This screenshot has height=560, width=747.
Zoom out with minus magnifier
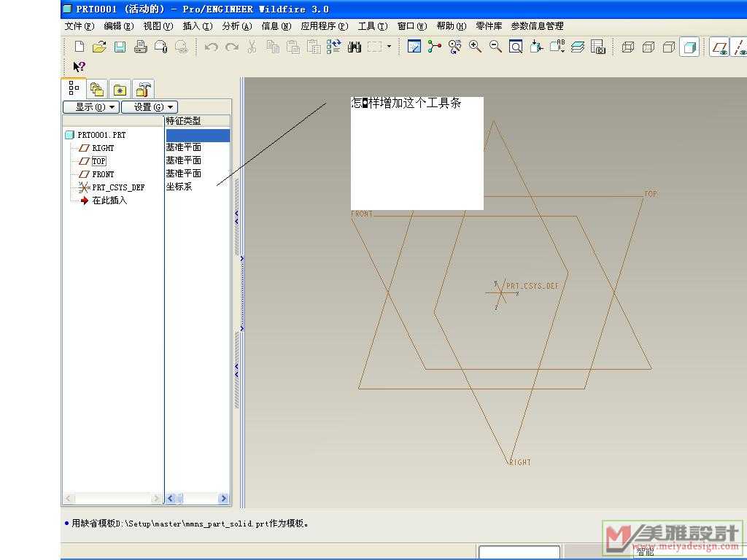pos(495,47)
